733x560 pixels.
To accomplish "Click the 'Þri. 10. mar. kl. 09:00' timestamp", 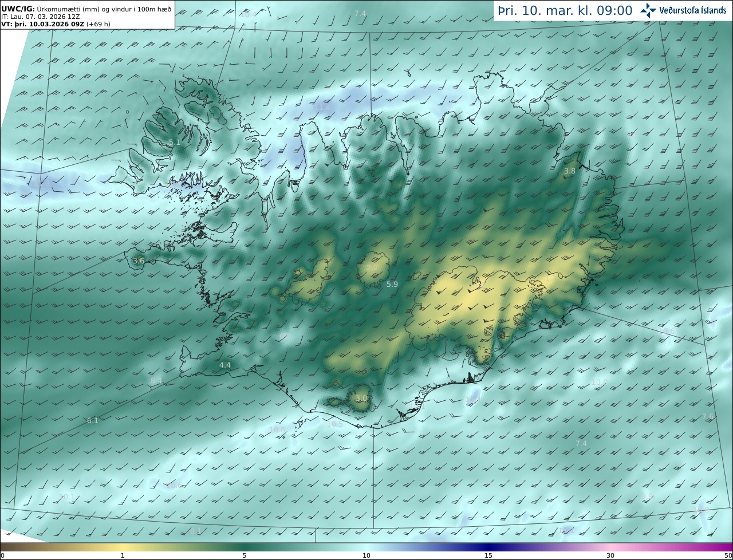I will [x=565, y=10].
